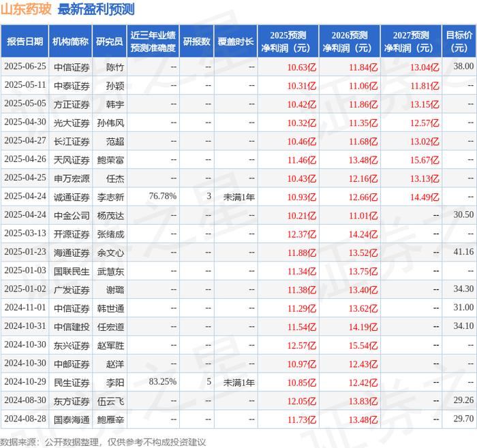Click the 数据来源 disclaimer footer text
The width and height of the screenshot is (477, 448).
tap(103, 442)
